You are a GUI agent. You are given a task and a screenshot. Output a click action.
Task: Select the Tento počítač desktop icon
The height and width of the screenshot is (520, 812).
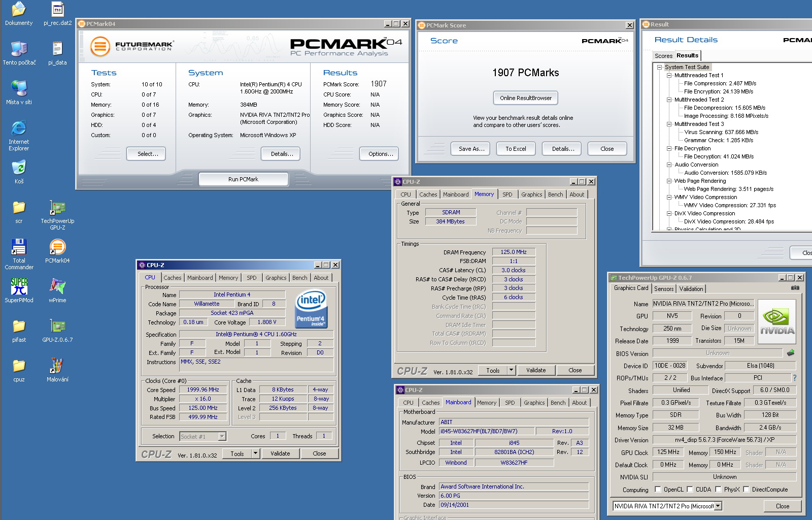[19, 53]
